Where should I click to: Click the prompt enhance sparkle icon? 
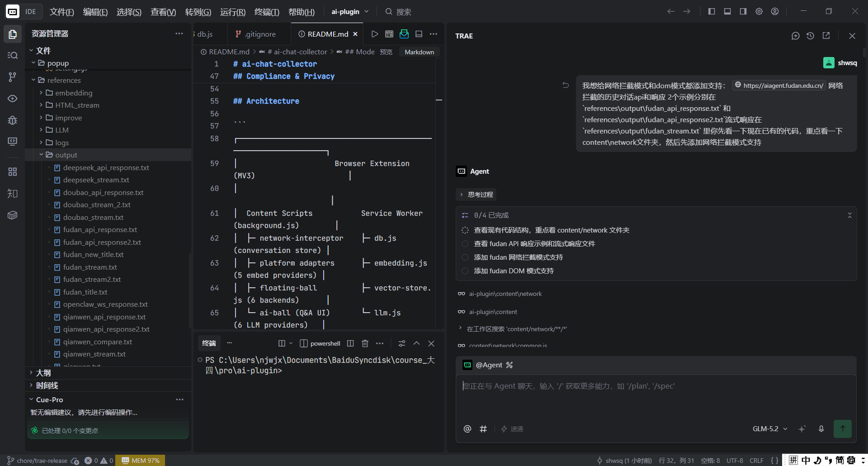click(802, 429)
